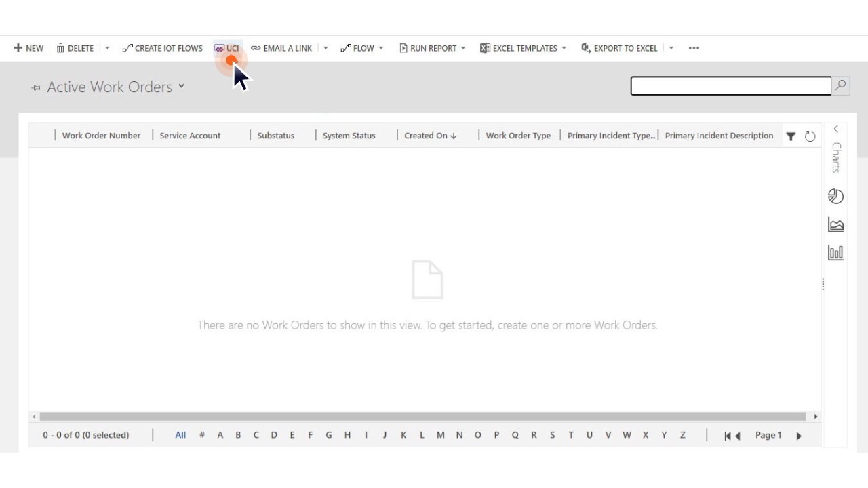Open the RUN REPORT dropdown
This screenshot has width=868, height=488.
(x=433, y=48)
